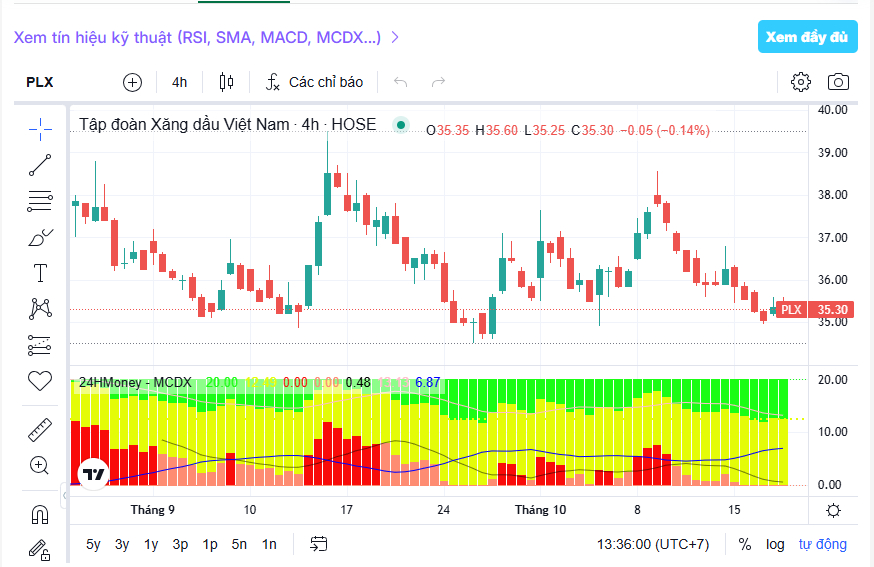Select the Text annotation tool
Image resolution: width=874 pixels, height=567 pixels.
(40, 273)
